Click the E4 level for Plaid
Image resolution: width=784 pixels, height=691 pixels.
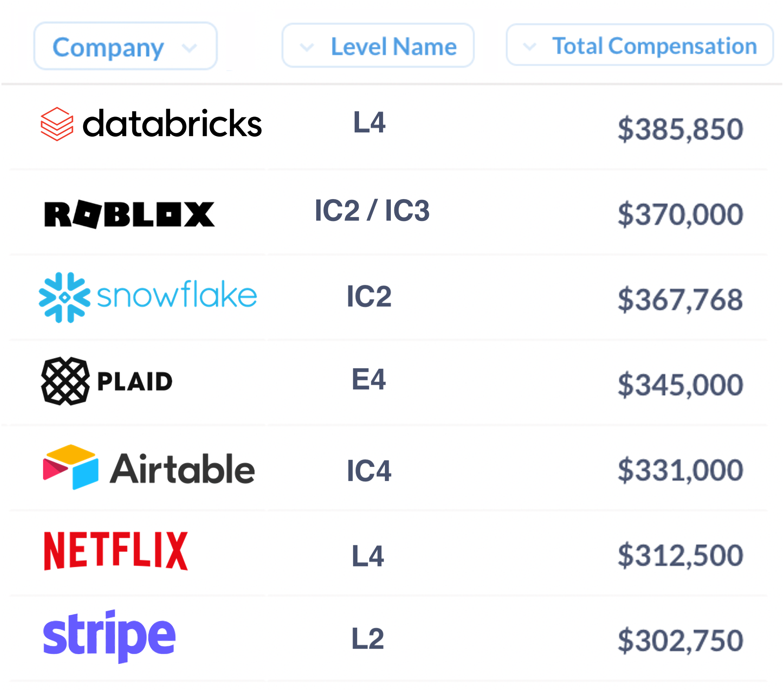tap(368, 379)
